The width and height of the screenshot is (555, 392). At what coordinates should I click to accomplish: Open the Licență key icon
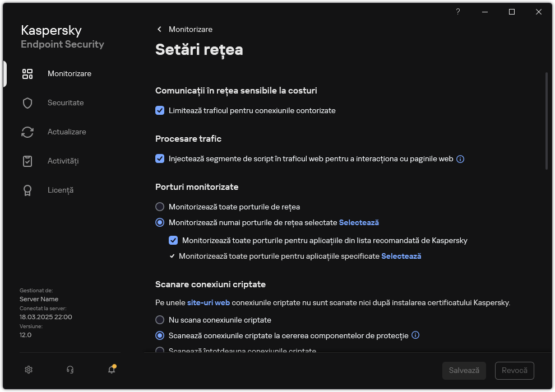27,190
